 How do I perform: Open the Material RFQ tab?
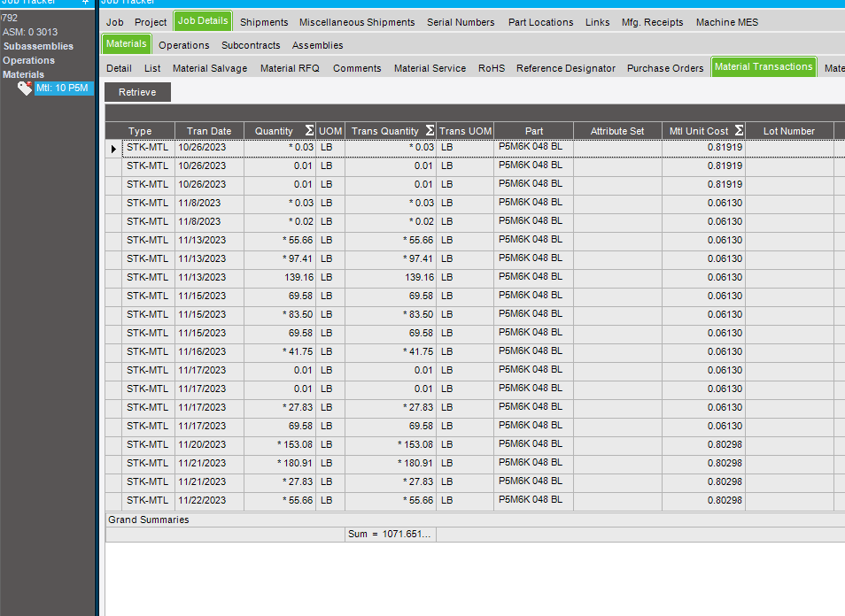click(290, 68)
